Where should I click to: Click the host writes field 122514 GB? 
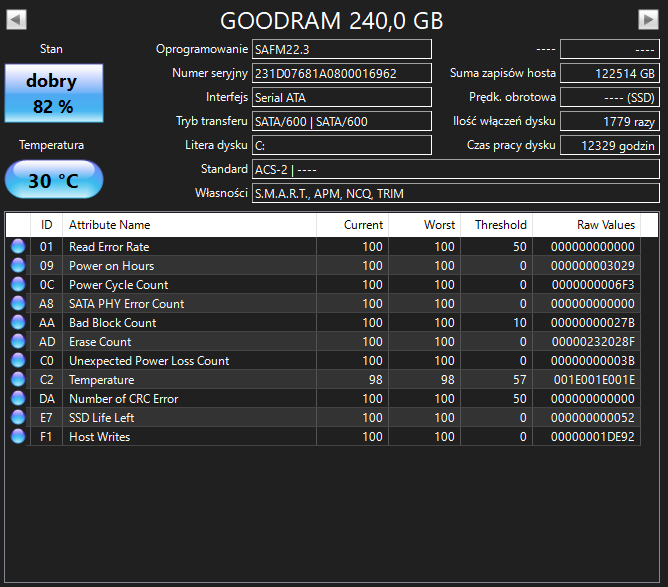[610, 73]
